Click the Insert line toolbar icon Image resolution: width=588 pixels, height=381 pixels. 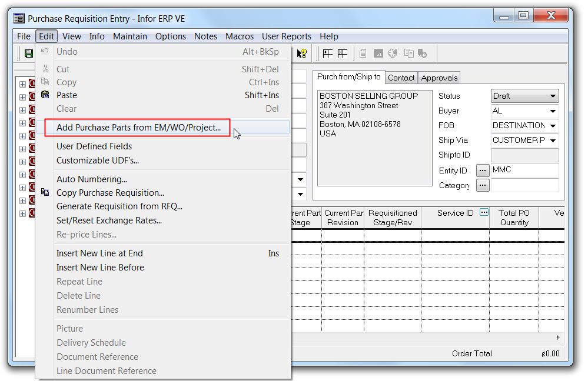327,54
